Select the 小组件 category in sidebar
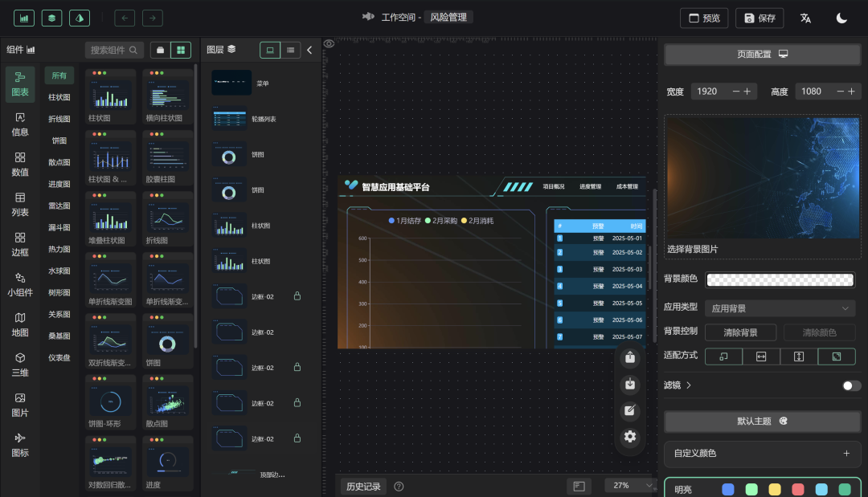Viewport: 868px width, 497px height. pos(20,285)
